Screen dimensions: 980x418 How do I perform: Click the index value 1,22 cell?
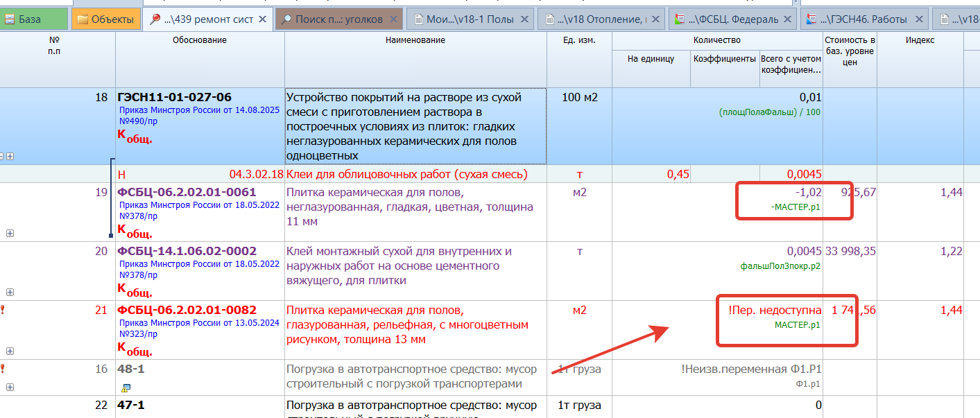point(920,271)
